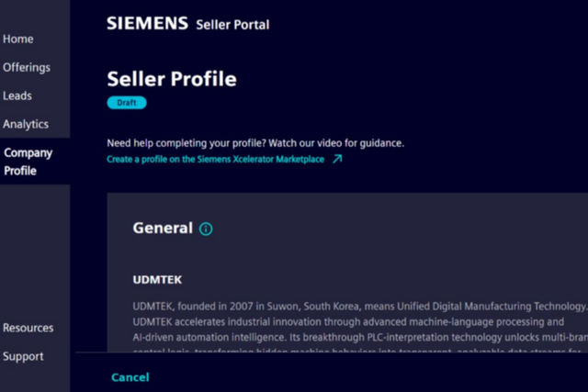Image resolution: width=588 pixels, height=392 pixels.
Task: Go to Support in the sidebar
Action: (x=23, y=356)
